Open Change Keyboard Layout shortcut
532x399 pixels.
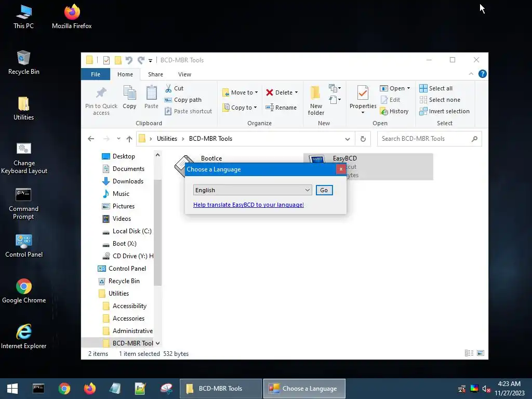point(23,158)
